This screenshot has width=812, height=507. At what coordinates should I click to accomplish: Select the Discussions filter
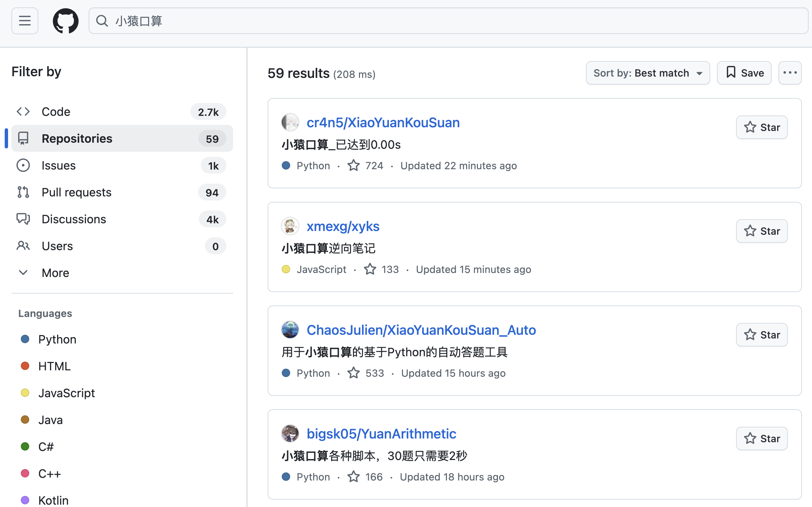(122, 219)
